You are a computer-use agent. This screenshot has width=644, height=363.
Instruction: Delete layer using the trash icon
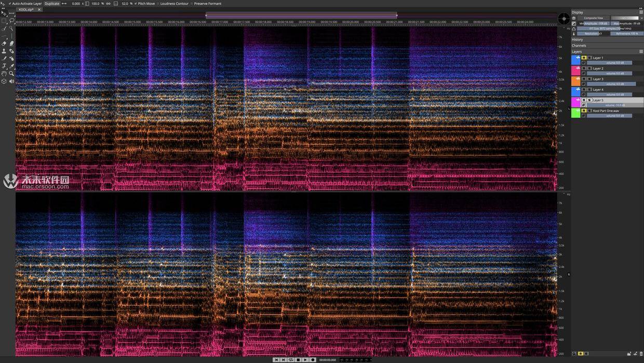[641, 354]
